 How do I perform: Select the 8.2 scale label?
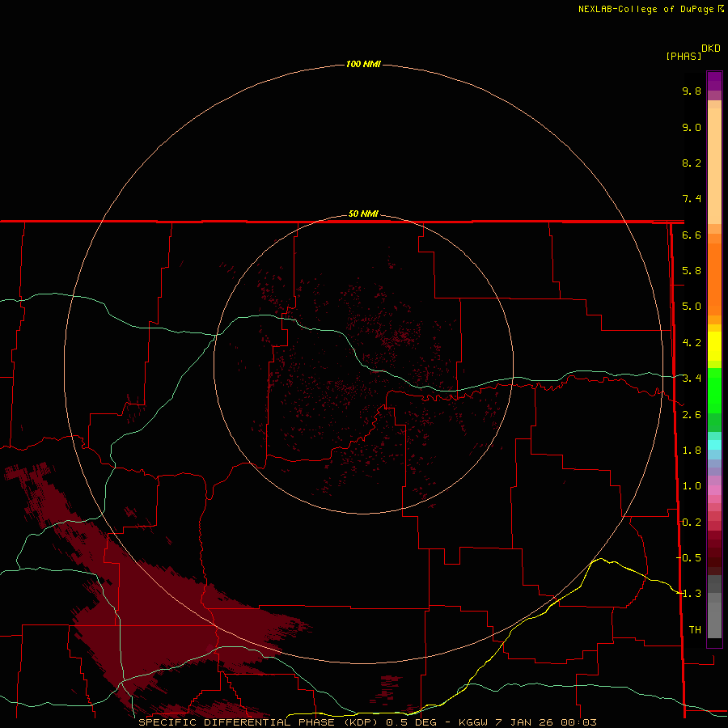point(692,163)
